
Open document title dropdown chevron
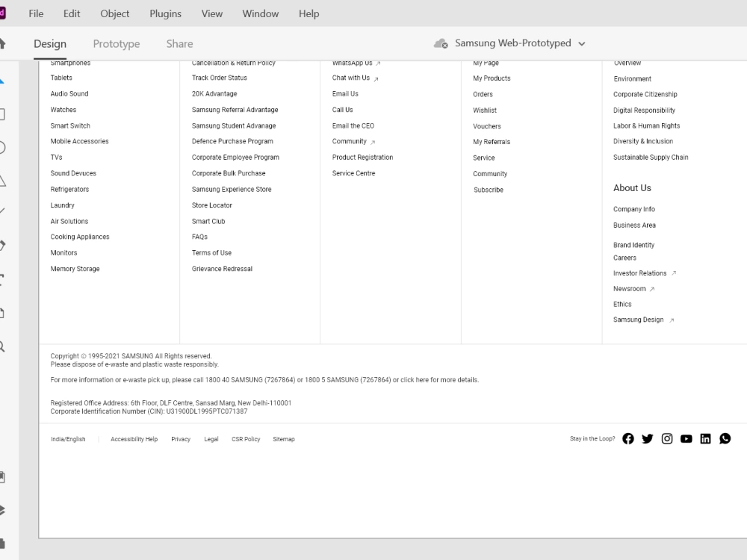click(582, 44)
